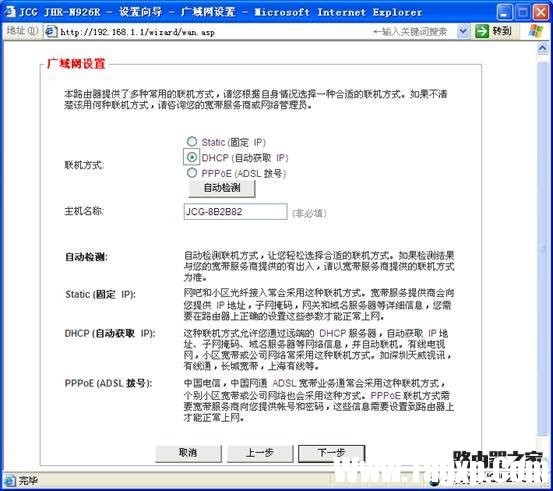This screenshot has height=491, width=553.
Task: Click the PPPoE (ADSL 拨号): description label
Action: [108, 383]
